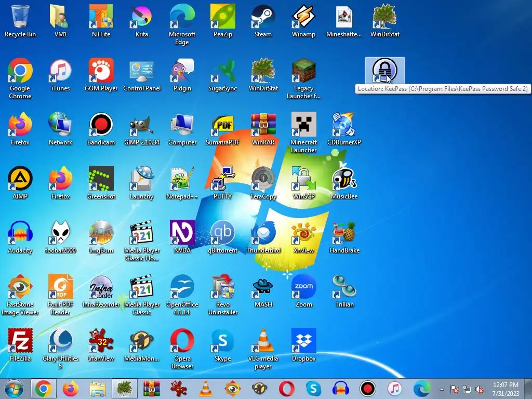The width and height of the screenshot is (532, 399).
Task: Select the TeraCopy desktop shortcut
Action: click(x=263, y=183)
